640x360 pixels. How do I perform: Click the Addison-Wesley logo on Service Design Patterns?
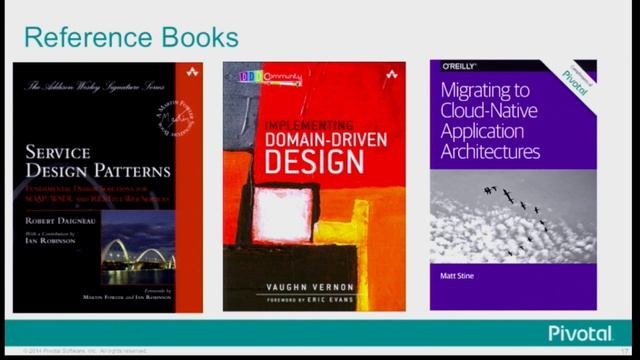(192, 72)
